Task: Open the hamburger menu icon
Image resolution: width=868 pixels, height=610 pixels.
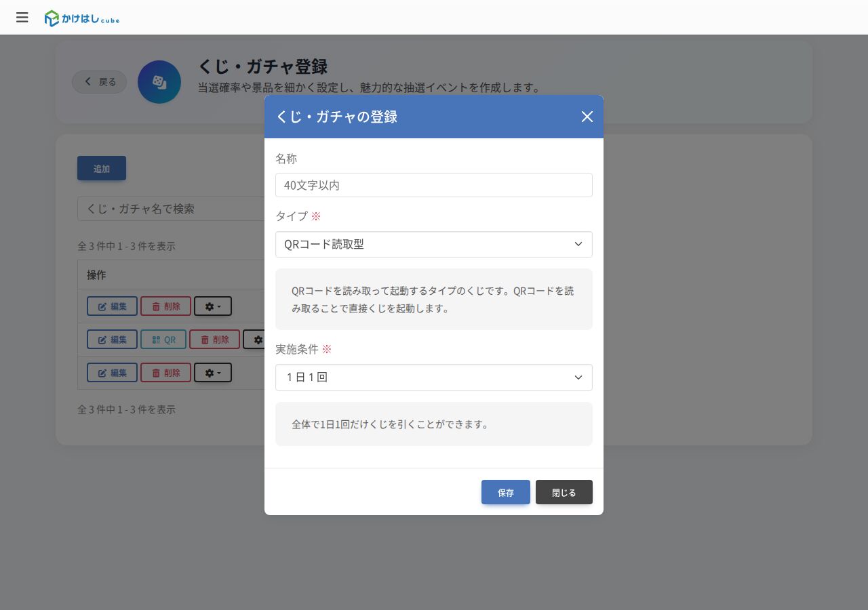Action: click(22, 18)
